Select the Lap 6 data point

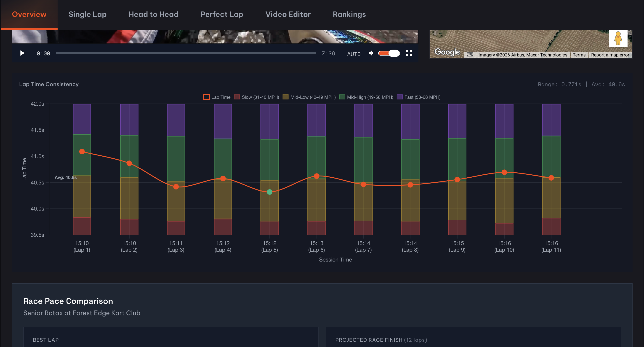(317, 176)
